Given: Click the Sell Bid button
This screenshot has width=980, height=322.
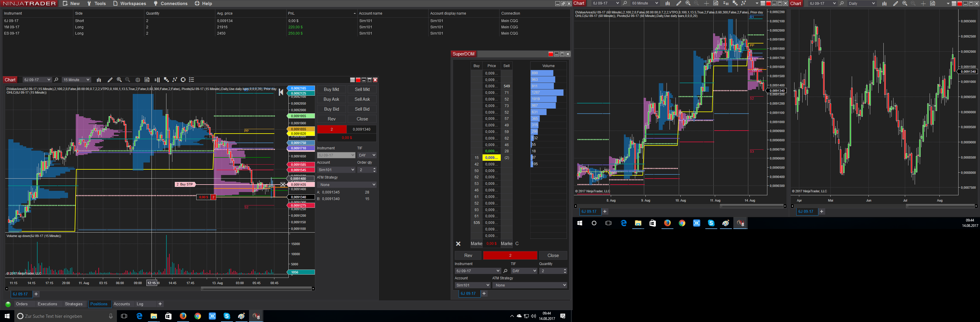Looking at the screenshot, I should pyautogui.click(x=362, y=109).
